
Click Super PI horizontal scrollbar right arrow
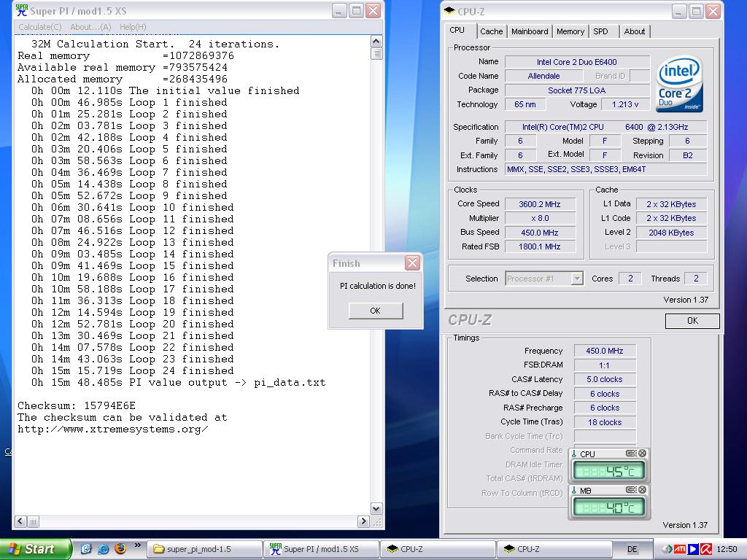tap(363, 521)
